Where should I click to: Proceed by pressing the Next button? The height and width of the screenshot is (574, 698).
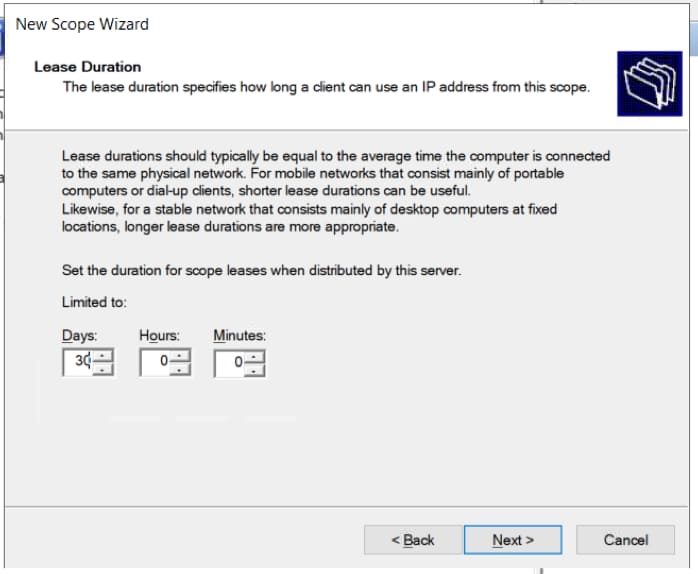(513, 540)
